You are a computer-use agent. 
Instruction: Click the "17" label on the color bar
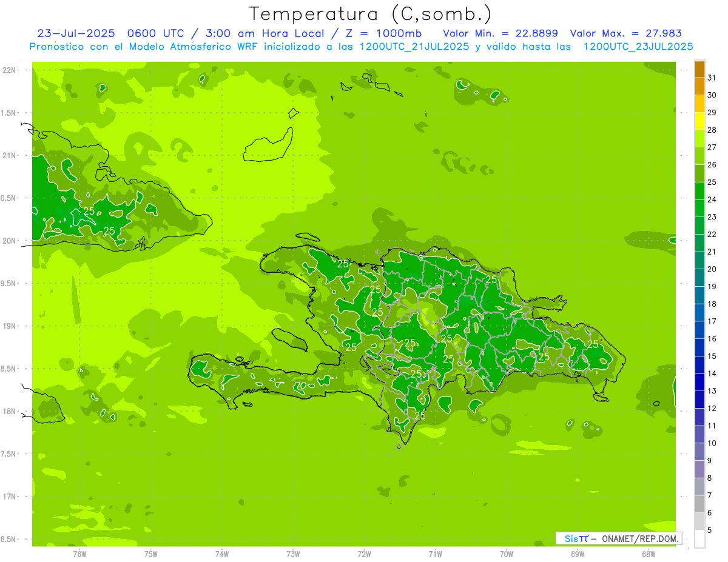pos(712,321)
